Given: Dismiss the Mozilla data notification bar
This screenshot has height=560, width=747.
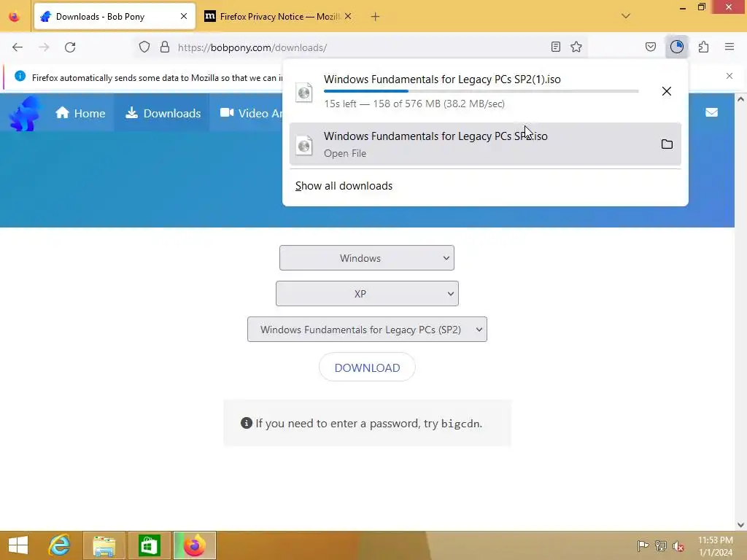Looking at the screenshot, I should pos(729,76).
